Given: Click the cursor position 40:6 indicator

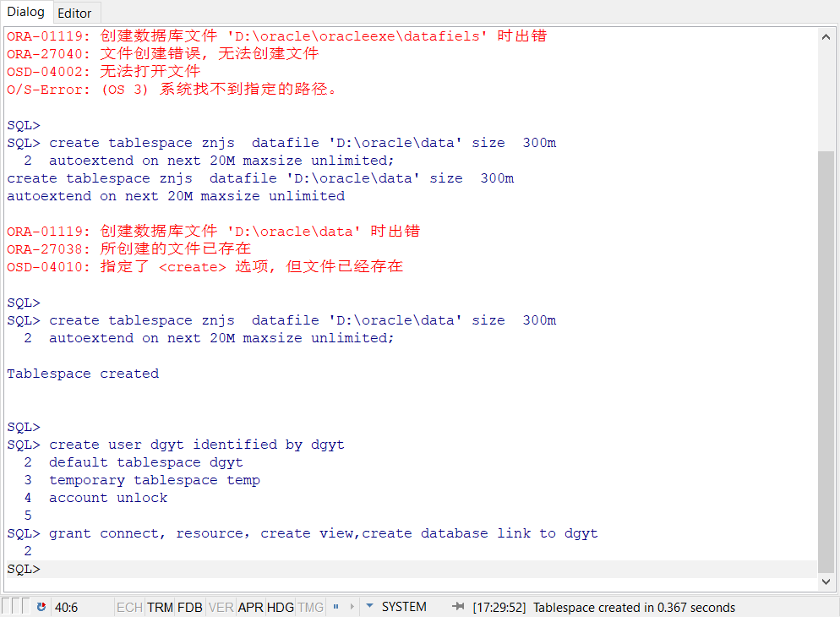Looking at the screenshot, I should tap(66, 608).
